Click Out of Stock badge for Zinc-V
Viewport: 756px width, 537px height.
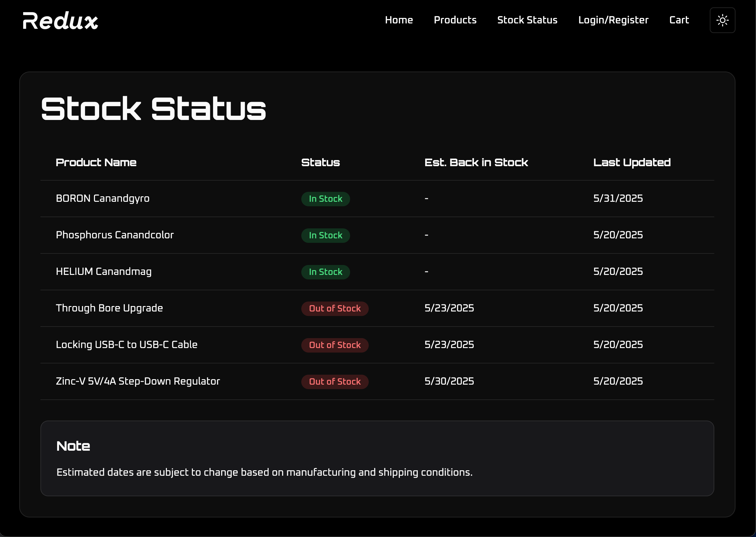pos(334,382)
